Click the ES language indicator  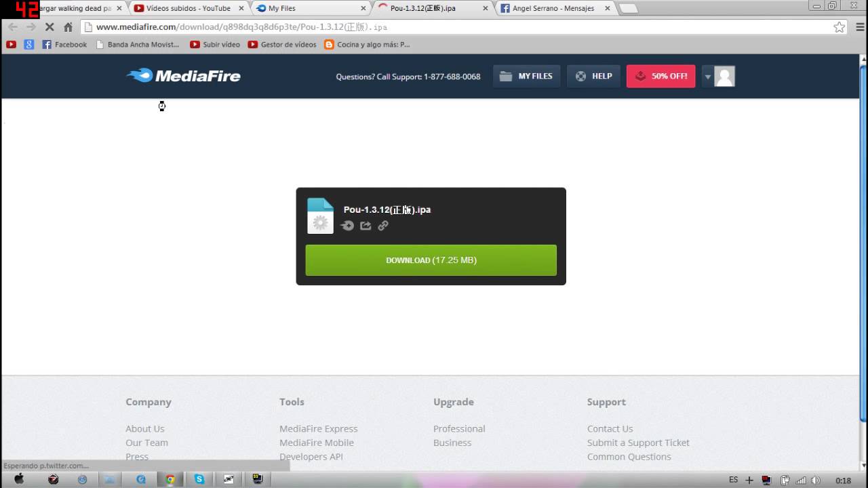pos(734,480)
